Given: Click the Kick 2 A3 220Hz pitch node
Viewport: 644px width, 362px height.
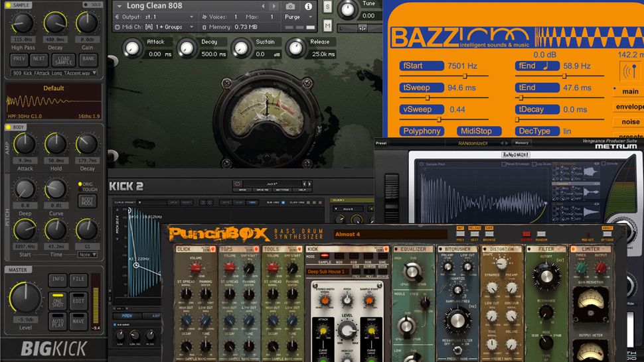Looking at the screenshot, I should (136, 265).
